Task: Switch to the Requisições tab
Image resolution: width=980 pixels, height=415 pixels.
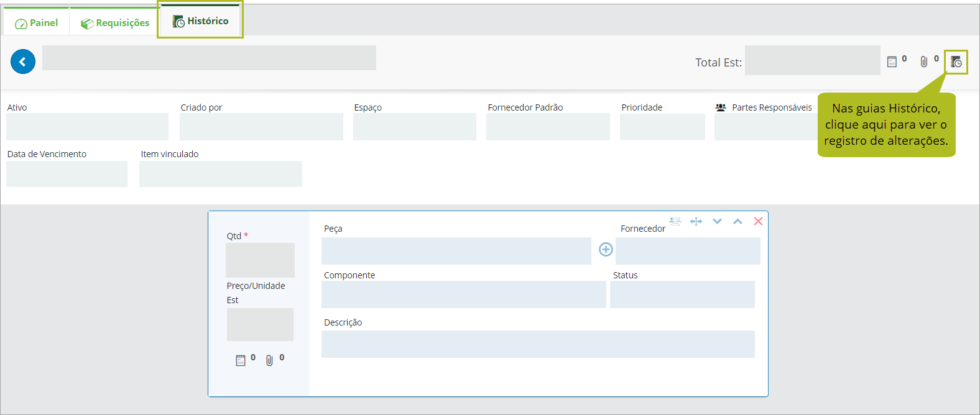Action: tap(115, 22)
